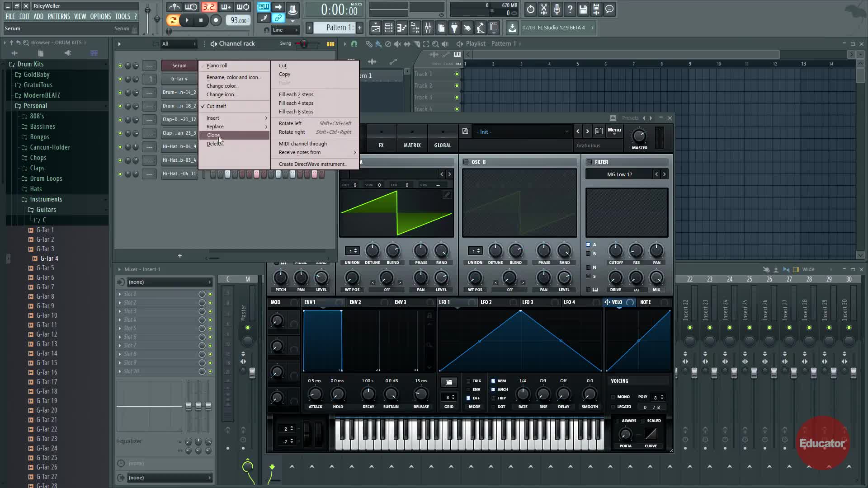
Task: Toggle MONO voicing checkbox in Serum
Action: 613,397
